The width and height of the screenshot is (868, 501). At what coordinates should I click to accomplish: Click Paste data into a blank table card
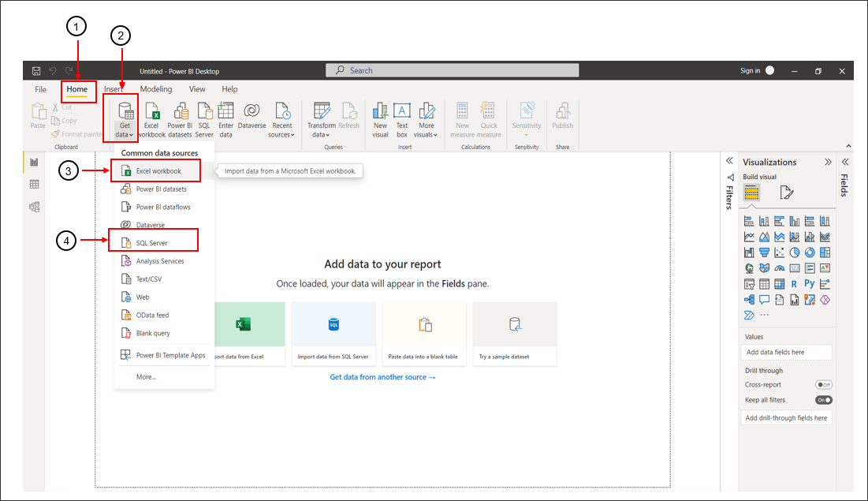(424, 334)
